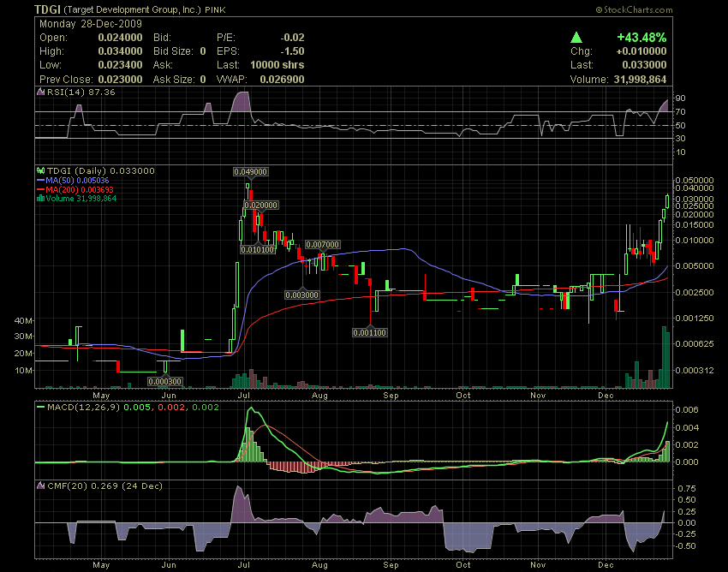Click the Open value 0.024000
Image resolution: width=728 pixels, height=572 pixels.
(120, 38)
